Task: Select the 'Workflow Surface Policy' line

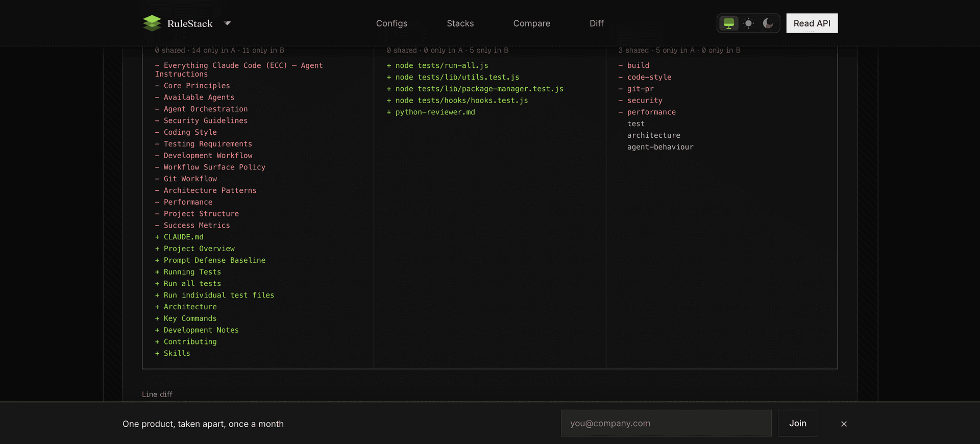Action: pyautogui.click(x=210, y=167)
